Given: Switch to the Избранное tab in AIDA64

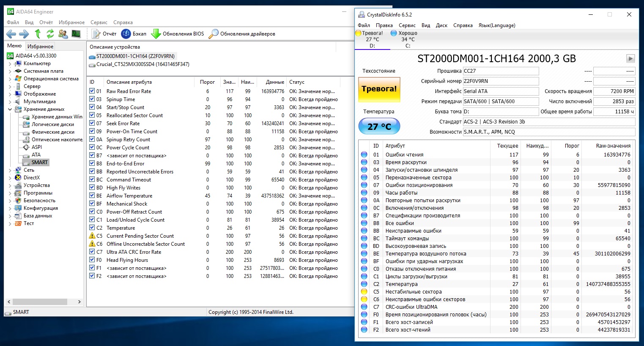Looking at the screenshot, I should (40, 47).
